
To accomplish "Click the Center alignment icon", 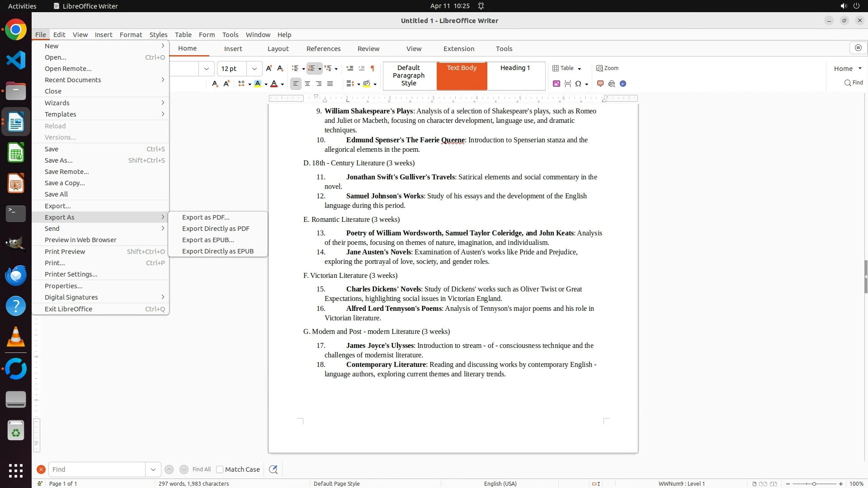I will [x=307, y=84].
